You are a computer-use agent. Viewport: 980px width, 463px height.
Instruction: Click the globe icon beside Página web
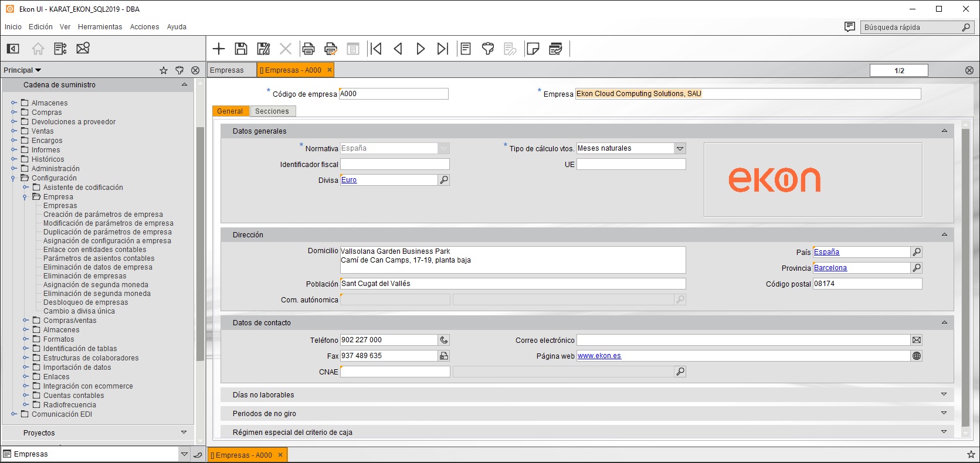[917, 356]
